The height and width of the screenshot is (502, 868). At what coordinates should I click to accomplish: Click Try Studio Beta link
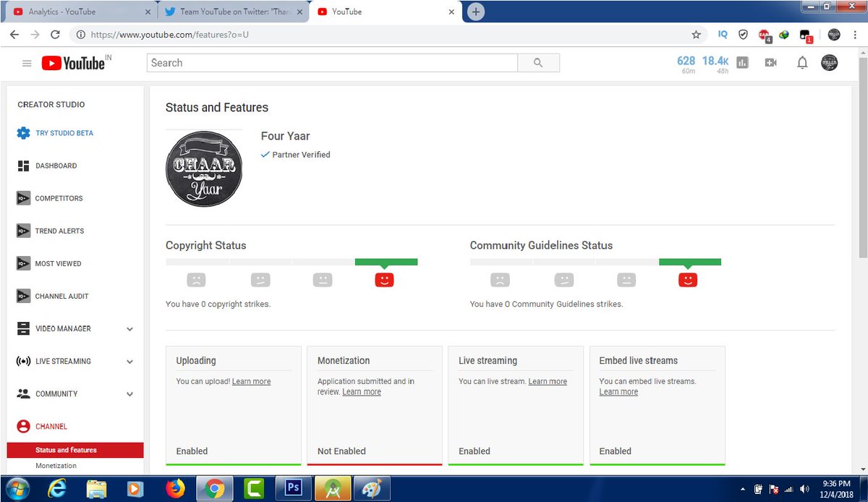[64, 133]
